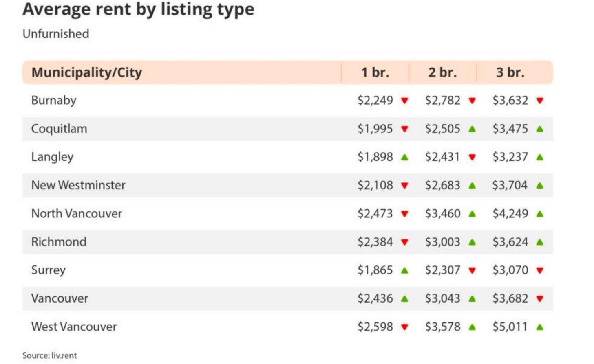Click the green up arrow beside Langley $1,898
The image size is (594, 364).
click(x=404, y=157)
